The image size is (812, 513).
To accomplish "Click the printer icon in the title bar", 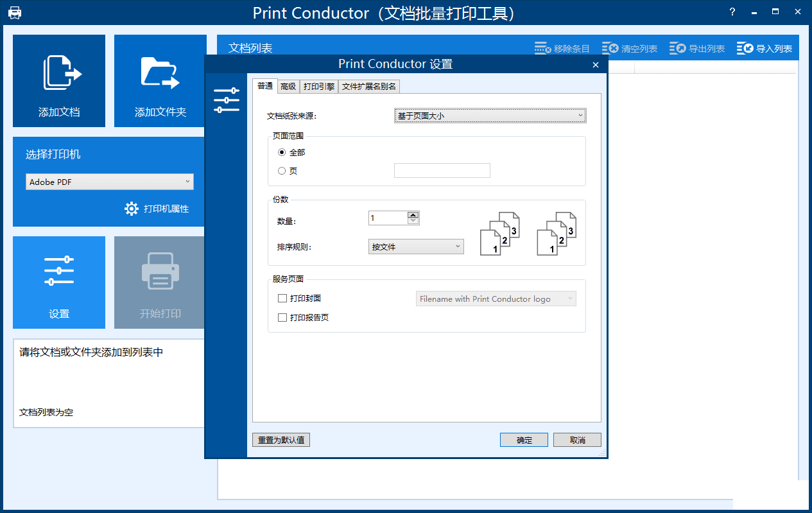I will click(x=14, y=12).
